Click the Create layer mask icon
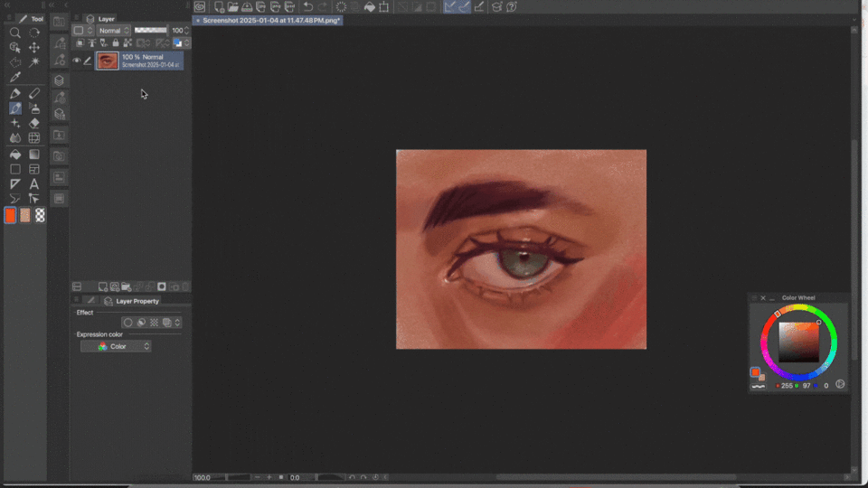The height and width of the screenshot is (488, 868). [162, 286]
